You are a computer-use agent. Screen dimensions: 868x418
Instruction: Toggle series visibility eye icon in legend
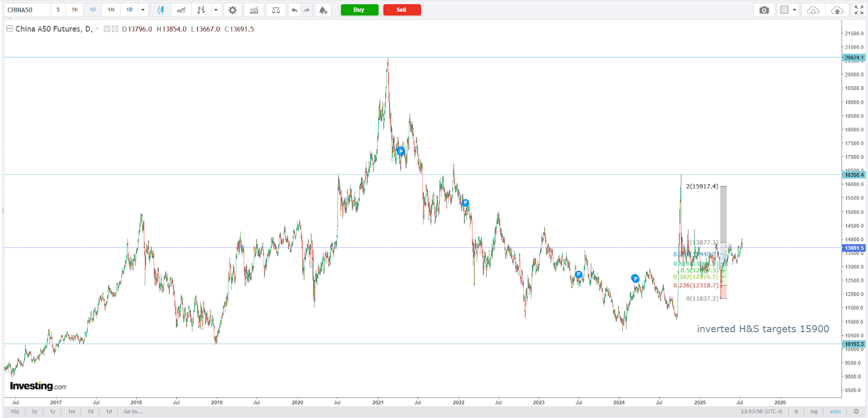[x=107, y=29]
